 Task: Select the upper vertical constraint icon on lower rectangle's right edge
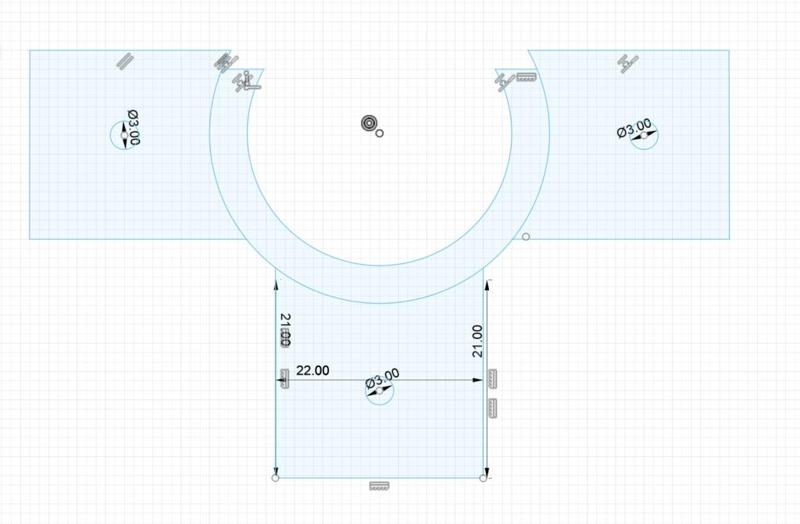(x=492, y=379)
